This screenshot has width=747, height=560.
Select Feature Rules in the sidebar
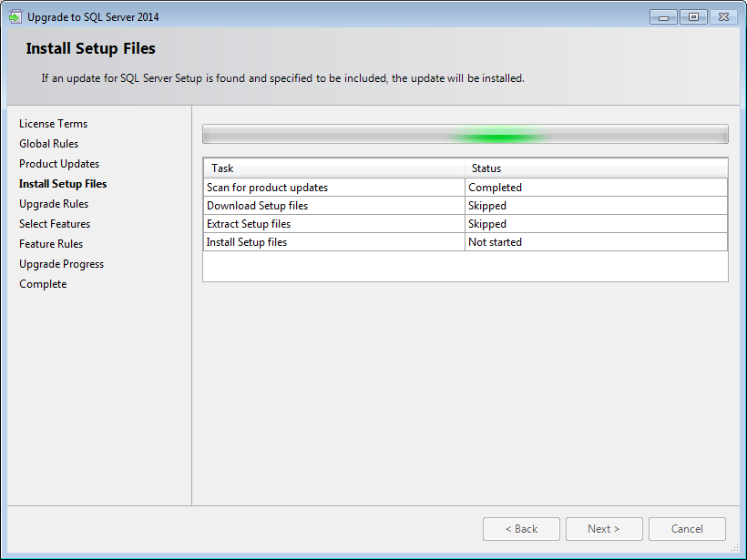51,244
